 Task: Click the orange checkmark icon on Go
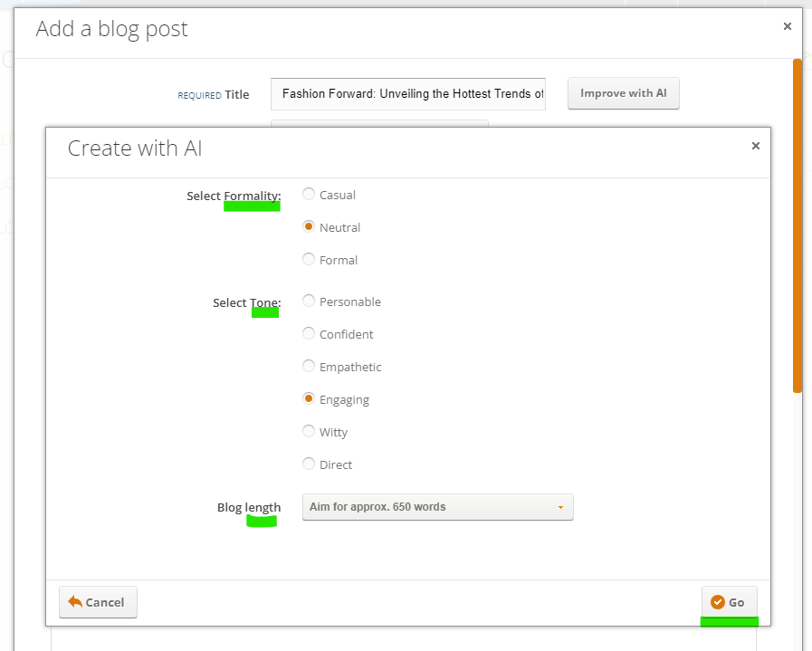pyautogui.click(x=717, y=602)
